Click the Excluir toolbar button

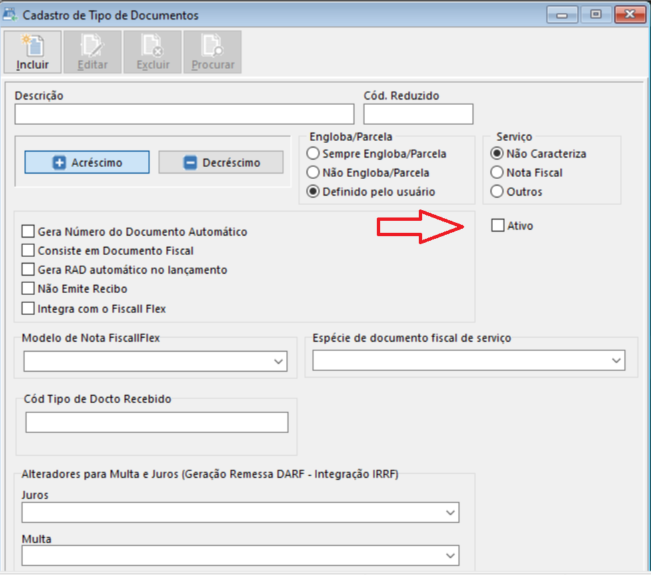point(153,52)
